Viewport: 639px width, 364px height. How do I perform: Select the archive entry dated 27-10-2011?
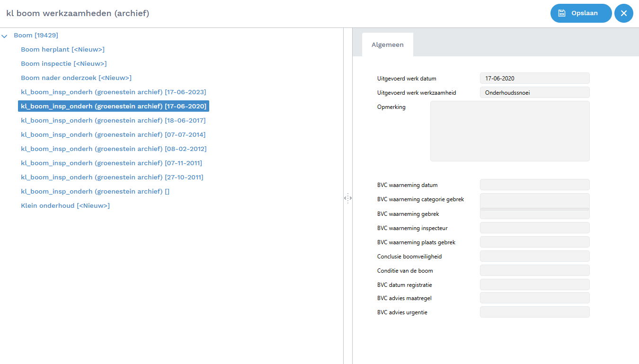(112, 178)
